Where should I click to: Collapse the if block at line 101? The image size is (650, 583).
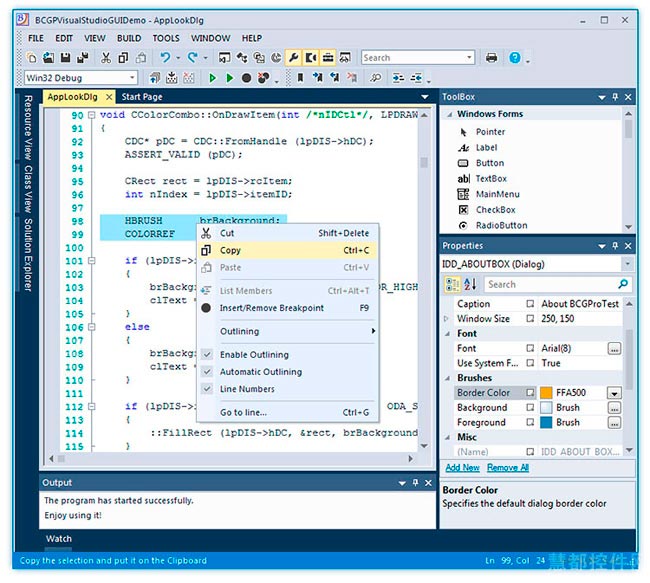(92, 261)
